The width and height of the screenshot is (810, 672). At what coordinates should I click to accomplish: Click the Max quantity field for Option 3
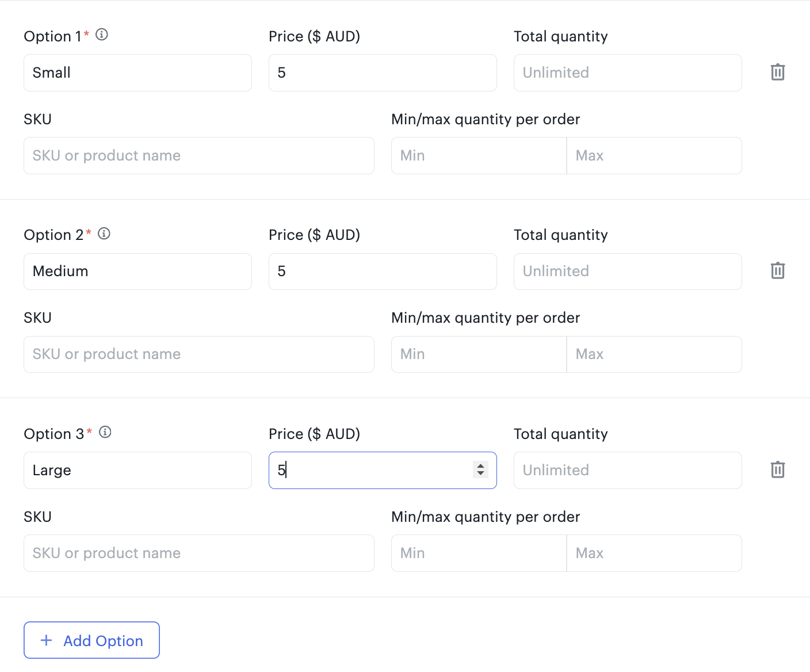654,553
